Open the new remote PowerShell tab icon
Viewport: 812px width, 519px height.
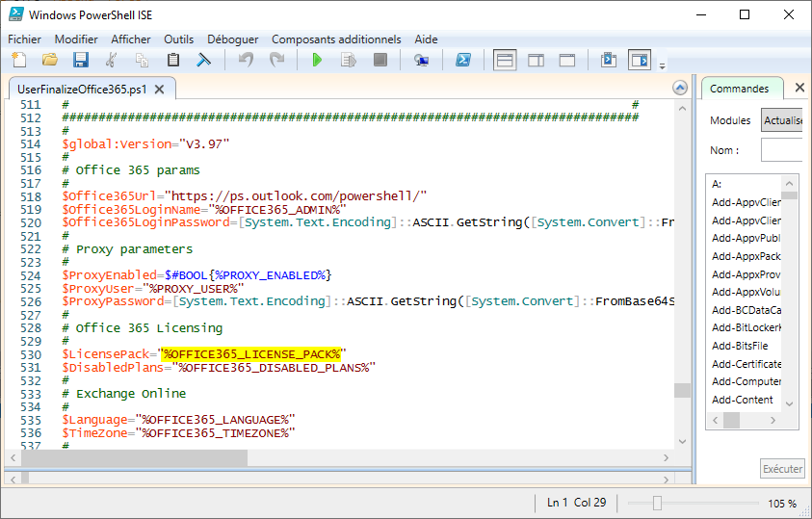(422, 60)
